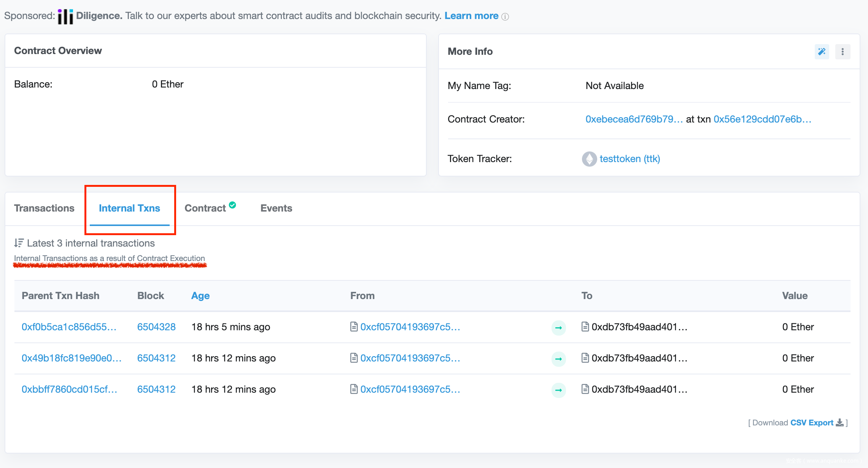
Task: Switch to the Transactions tab
Action: pos(44,208)
